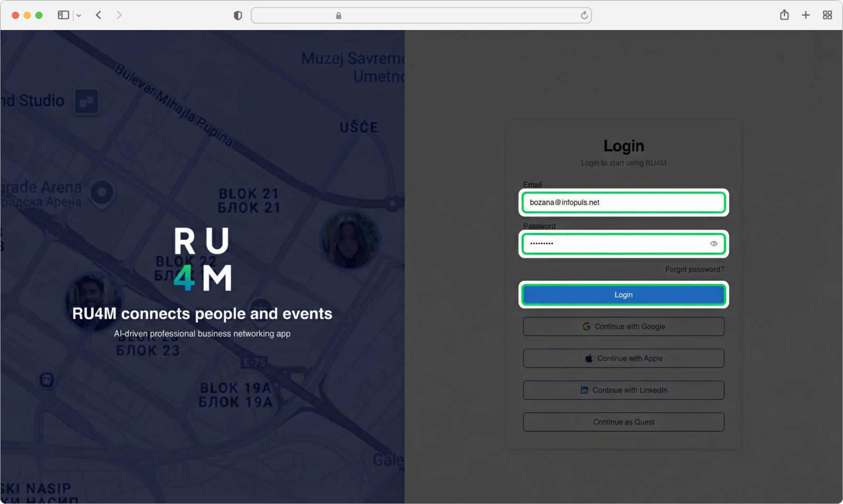This screenshot has height=504, width=843.
Task: Click the Forgot password? link
Action: coord(694,269)
